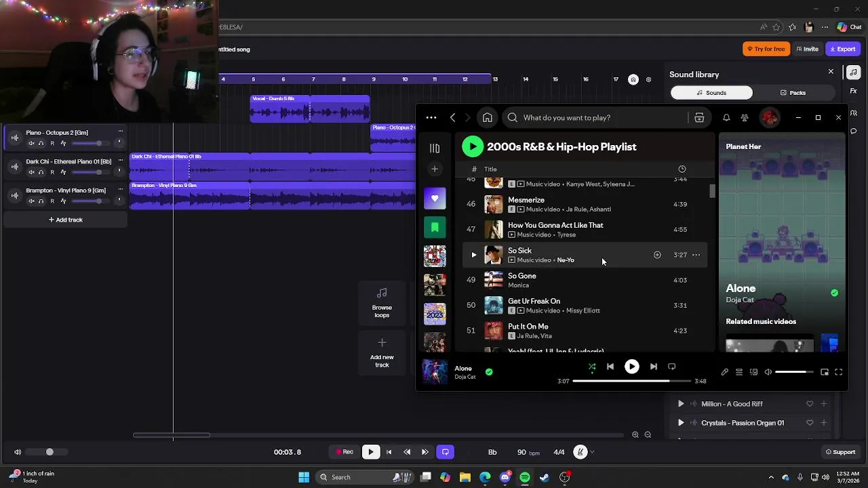Click the waveform icon of Dark Chi track
868x488 pixels.
pyautogui.click(x=15, y=167)
